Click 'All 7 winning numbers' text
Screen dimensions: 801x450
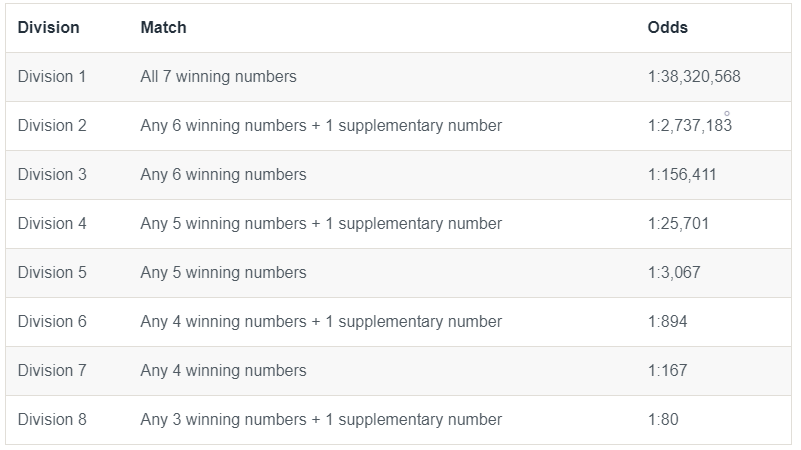pos(218,77)
